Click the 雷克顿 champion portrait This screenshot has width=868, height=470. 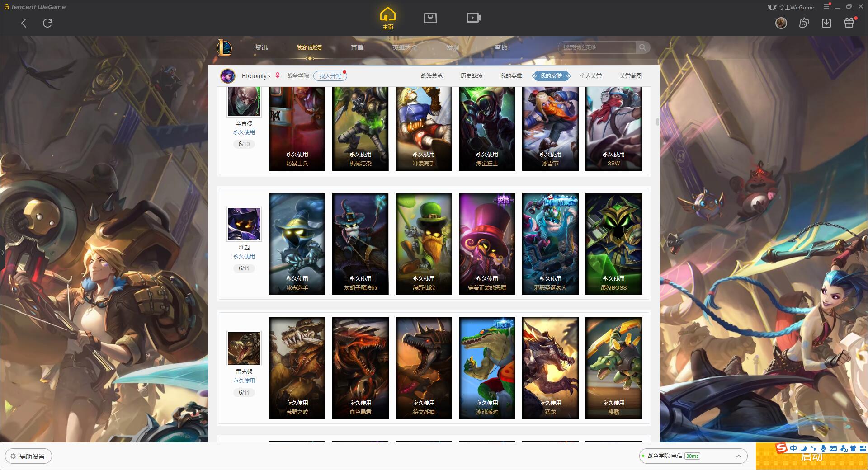pyautogui.click(x=244, y=348)
